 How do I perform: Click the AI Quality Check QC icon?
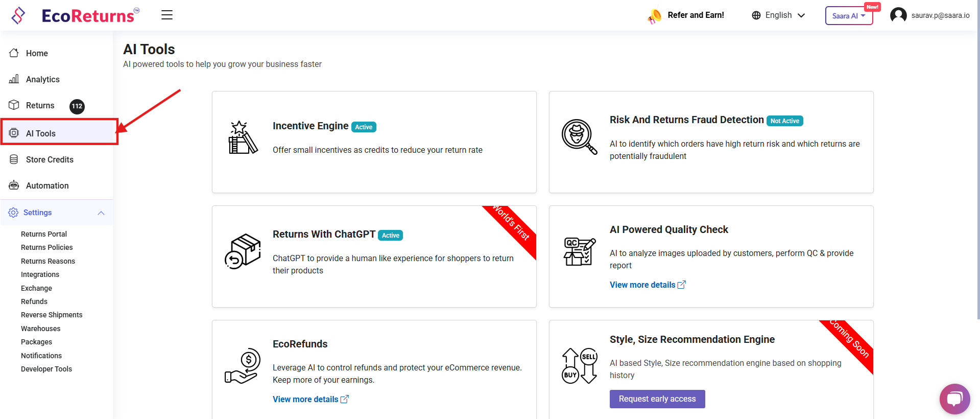coord(579,251)
